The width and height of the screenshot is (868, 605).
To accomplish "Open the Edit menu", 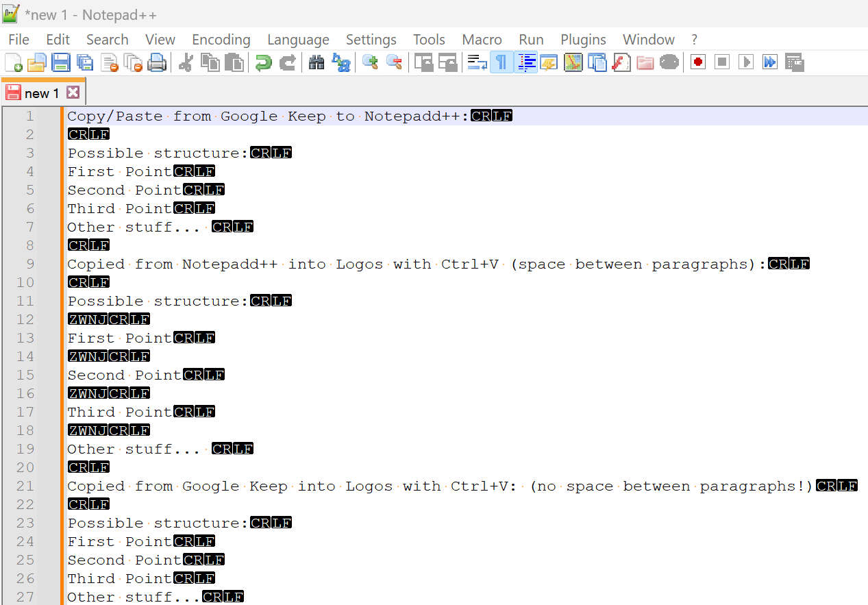I will [58, 40].
